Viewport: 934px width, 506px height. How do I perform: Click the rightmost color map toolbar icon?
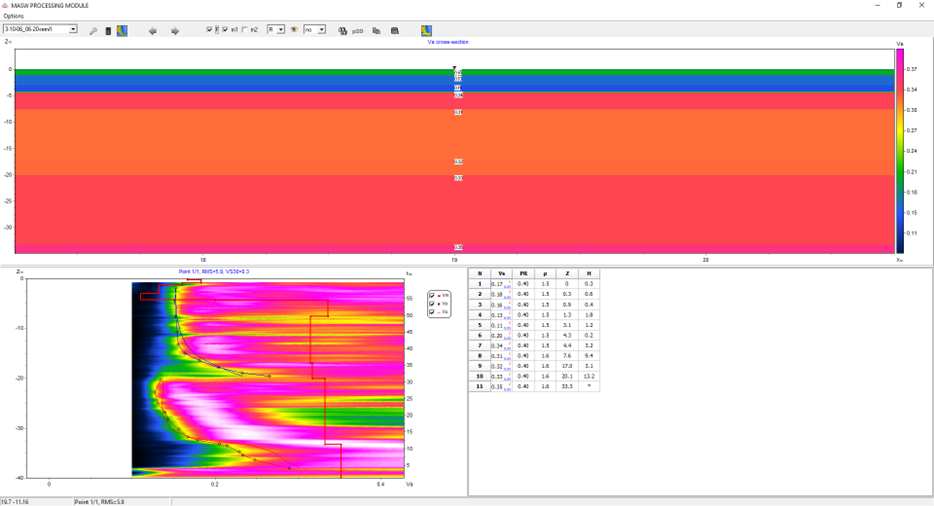click(x=427, y=30)
